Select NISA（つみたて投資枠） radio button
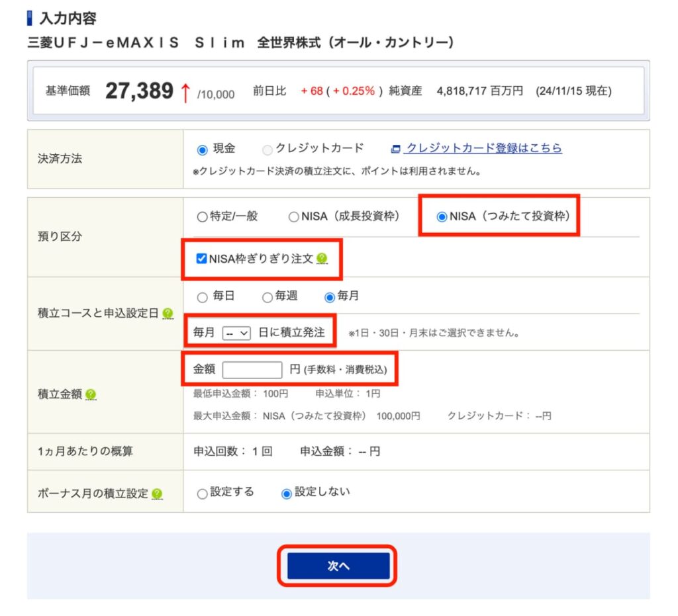The width and height of the screenshot is (678, 616). [x=442, y=216]
